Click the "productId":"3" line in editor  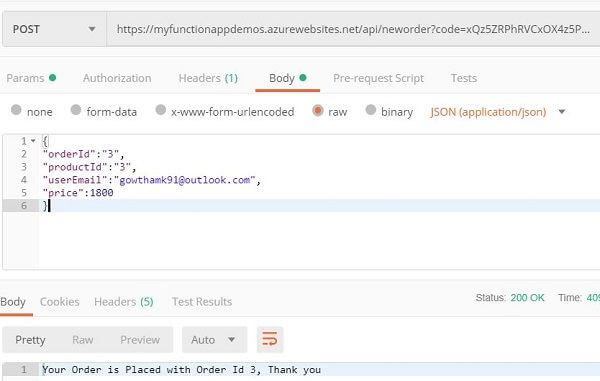click(x=89, y=167)
